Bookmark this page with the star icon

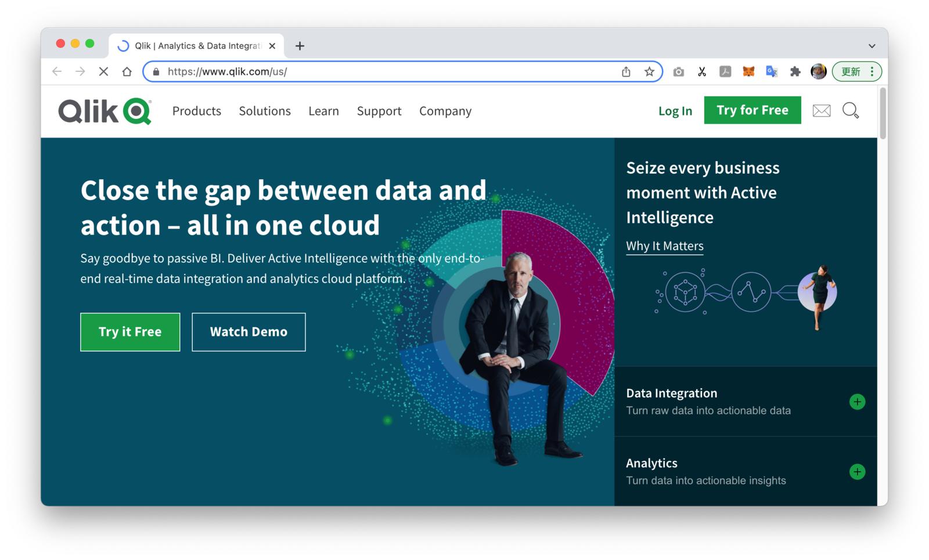coord(649,71)
